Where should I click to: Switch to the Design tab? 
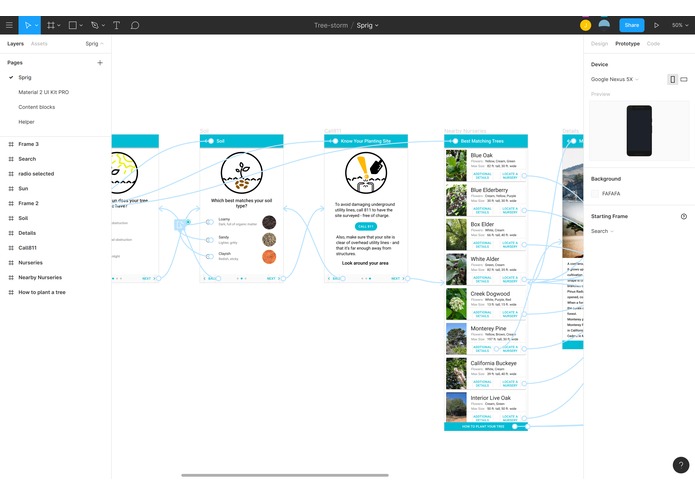pos(599,44)
